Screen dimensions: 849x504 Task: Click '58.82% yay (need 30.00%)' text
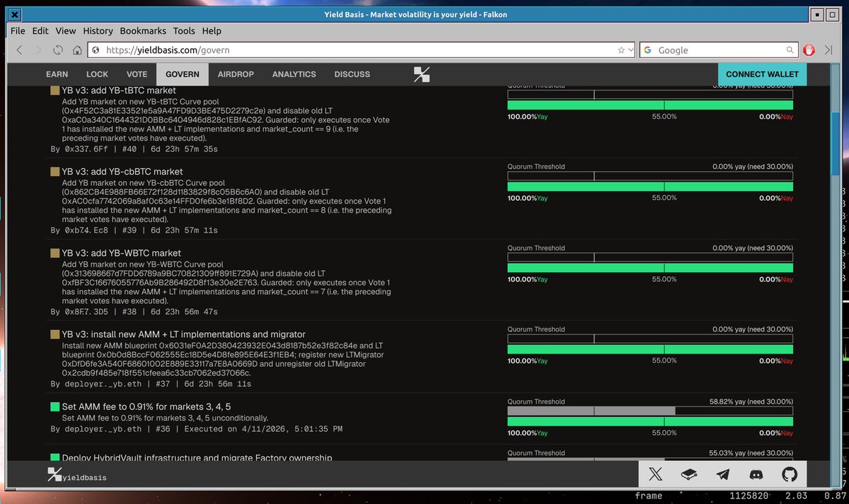tap(751, 401)
